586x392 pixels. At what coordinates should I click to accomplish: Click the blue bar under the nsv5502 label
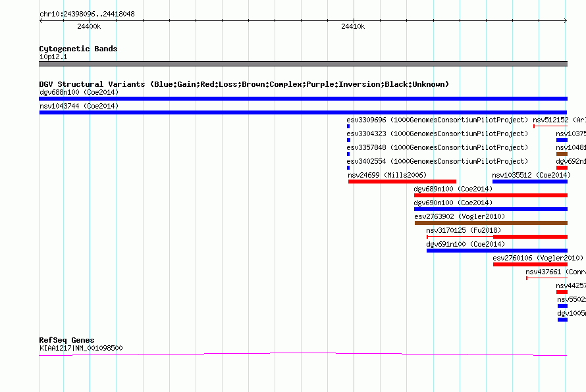(562, 306)
